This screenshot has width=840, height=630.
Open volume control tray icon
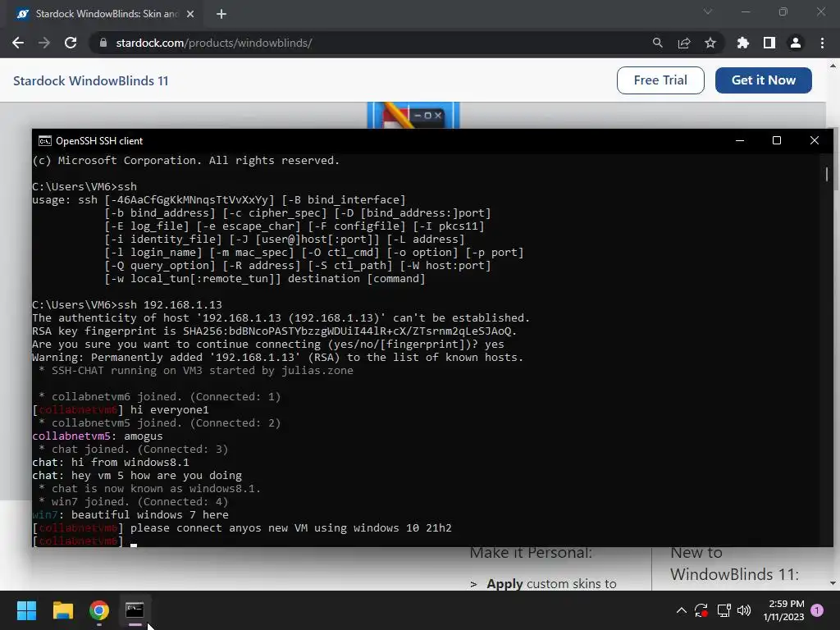tap(743, 610)
